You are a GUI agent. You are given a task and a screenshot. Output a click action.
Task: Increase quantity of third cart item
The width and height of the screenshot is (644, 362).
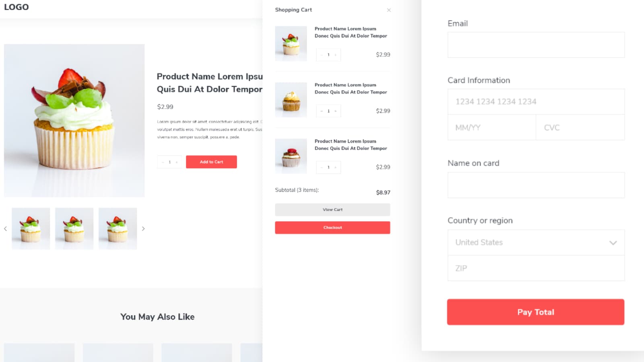pos(335,167)
